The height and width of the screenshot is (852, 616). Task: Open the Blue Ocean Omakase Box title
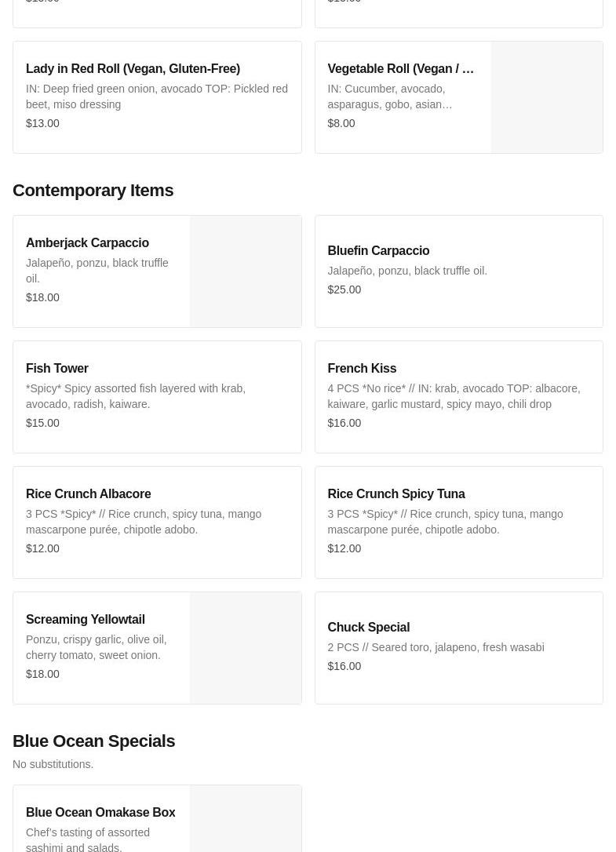pos(100,813)
